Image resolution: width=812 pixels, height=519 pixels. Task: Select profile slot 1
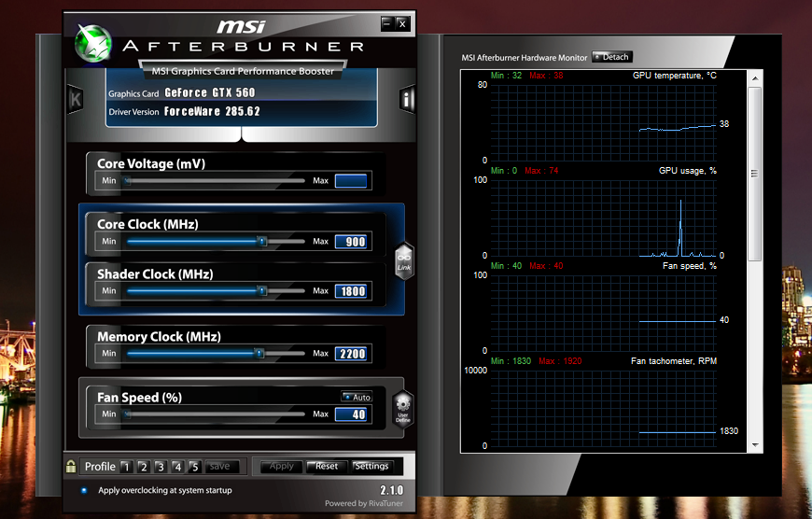[x=126, y=467]
